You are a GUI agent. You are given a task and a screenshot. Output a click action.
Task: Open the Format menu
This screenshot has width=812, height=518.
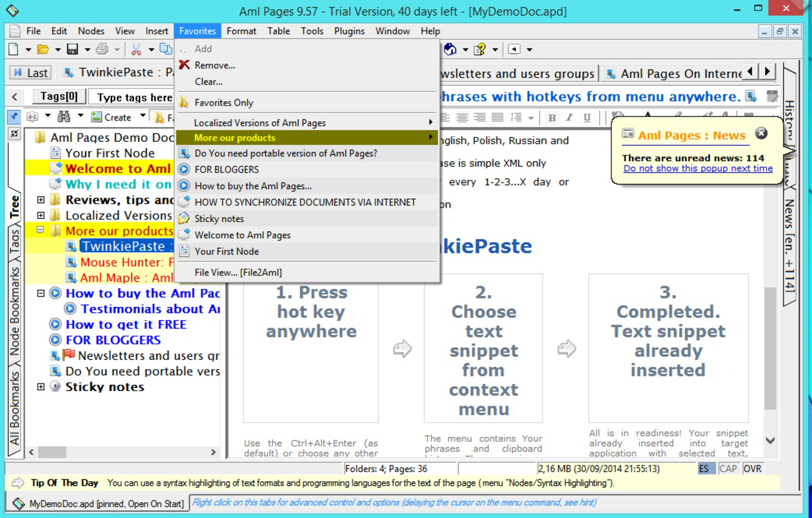coord(242,30)
